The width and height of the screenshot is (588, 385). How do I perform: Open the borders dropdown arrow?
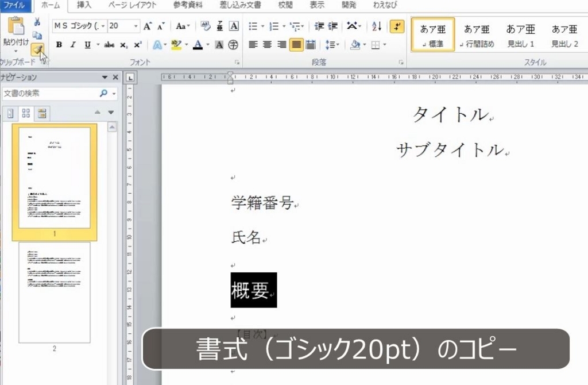pos(385,45)
